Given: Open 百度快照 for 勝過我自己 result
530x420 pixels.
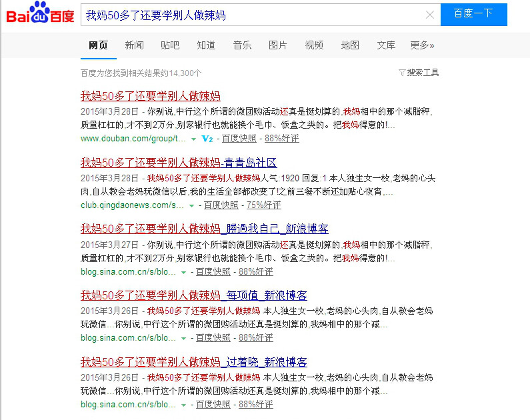Looking at the screenshot, I should [213, 271].
